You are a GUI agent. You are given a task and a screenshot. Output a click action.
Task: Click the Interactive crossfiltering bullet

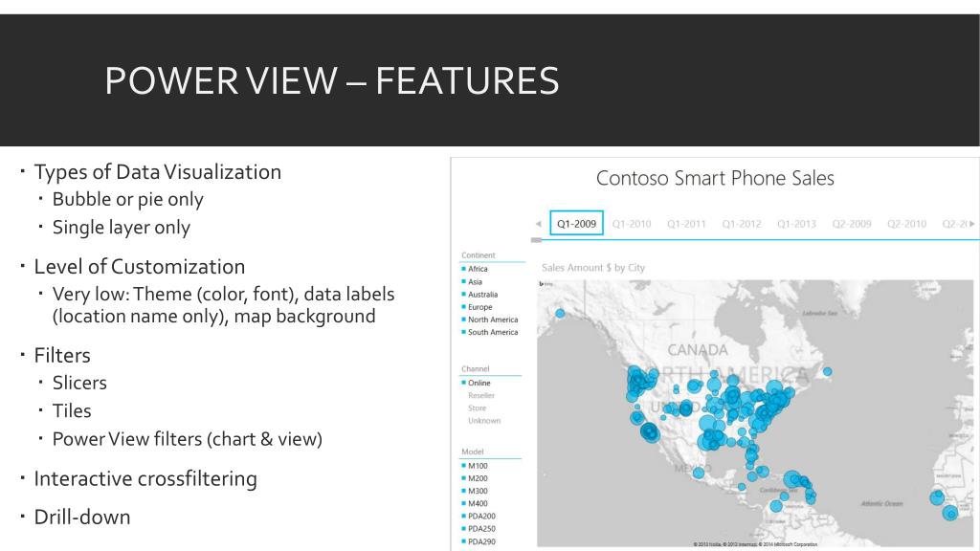tap(145, 478)
